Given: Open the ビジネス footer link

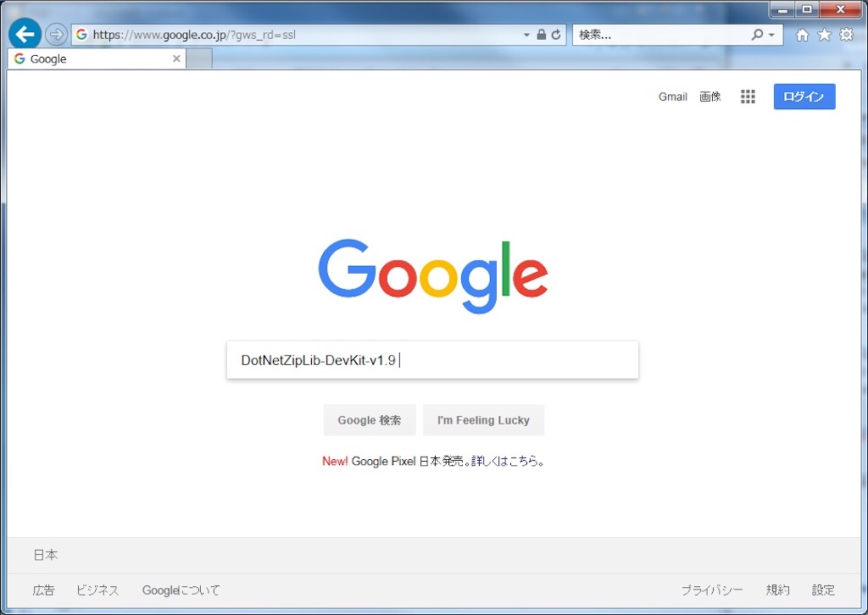Looking at the screenshot, I should tap(97, 590).
